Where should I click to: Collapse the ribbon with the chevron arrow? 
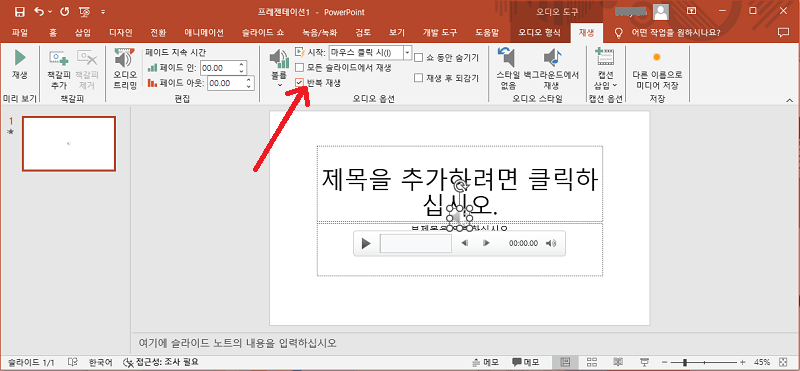pos(789,100)
